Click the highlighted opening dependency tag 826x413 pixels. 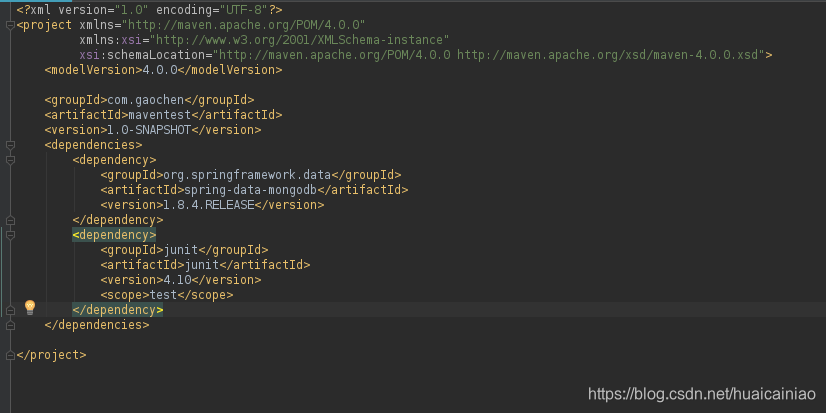tap(114, 235)
